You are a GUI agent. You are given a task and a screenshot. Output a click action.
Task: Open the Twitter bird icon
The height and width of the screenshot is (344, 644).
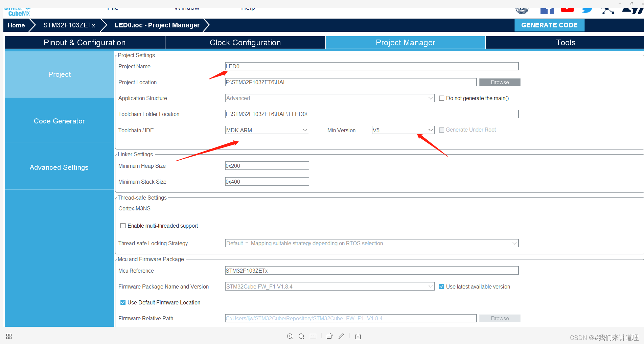[x=587, y=10]
